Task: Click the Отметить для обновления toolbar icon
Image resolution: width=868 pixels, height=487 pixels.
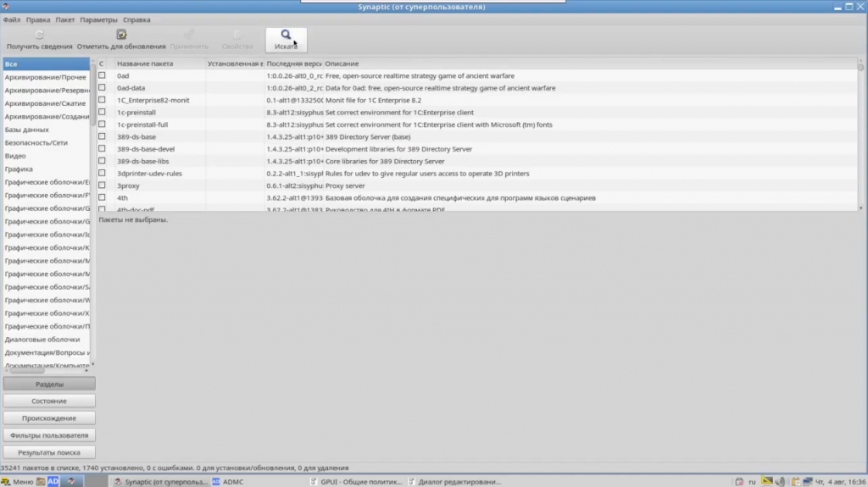Action: [x=121, y=35]
